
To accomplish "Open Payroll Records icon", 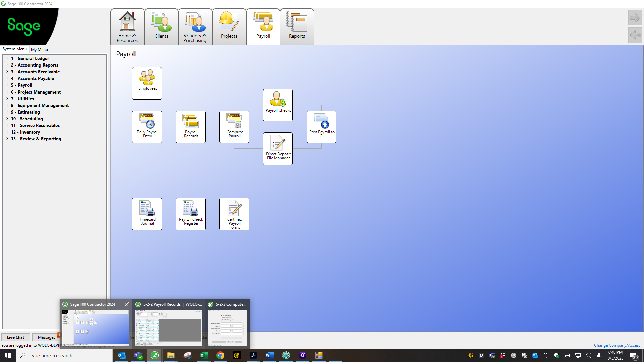I will (x=191, y=127).
